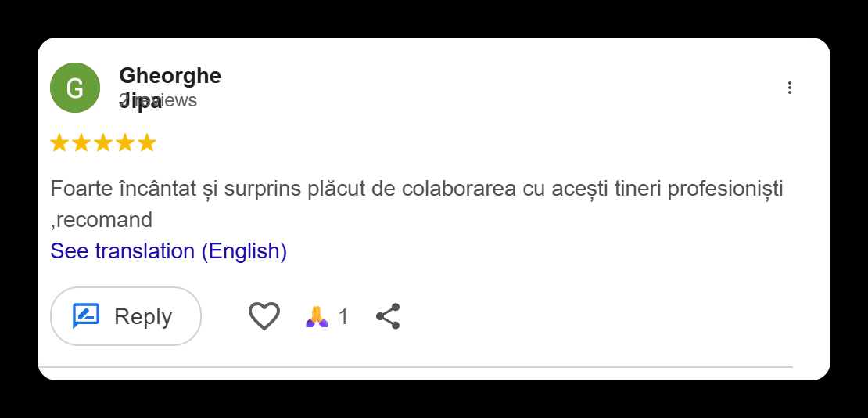Open Gheorghe Jipa's reviewer profile name
The height and width of the screenshot is (418, 868).
(x=170, y=76)
